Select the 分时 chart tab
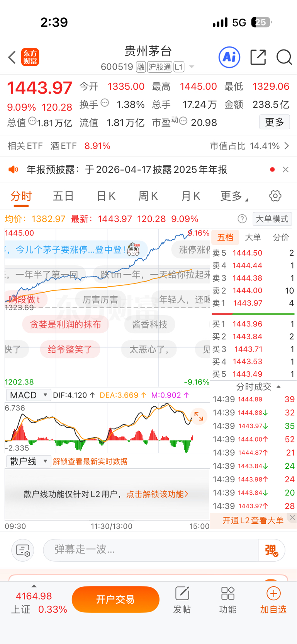Image resolution: width=297 pixels, height=644 pixels. pyautogui.click(x=21, y=196)
